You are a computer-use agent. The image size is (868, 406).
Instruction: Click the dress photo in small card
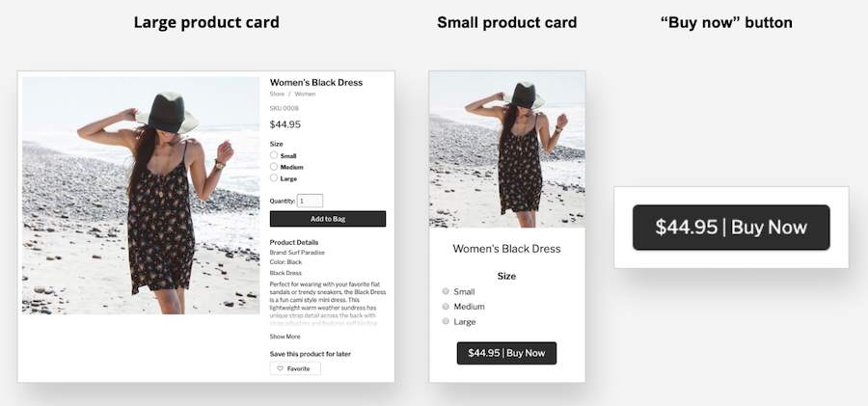coord(506,149)
